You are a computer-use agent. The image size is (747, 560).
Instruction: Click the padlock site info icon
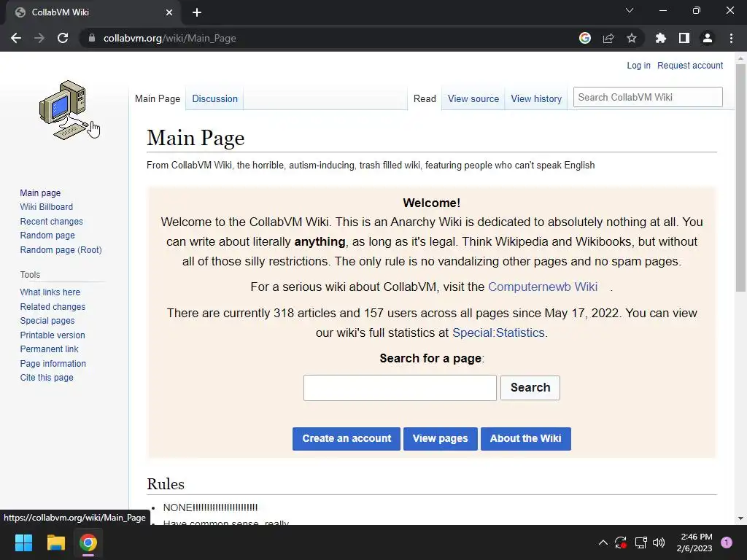(92, 38)
